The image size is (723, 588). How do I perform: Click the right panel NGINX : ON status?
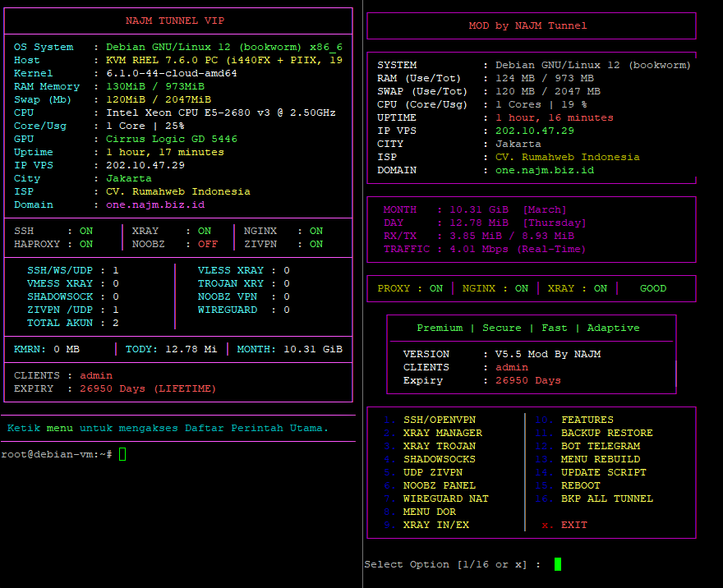pyautogui.click(x=495, y=288)
